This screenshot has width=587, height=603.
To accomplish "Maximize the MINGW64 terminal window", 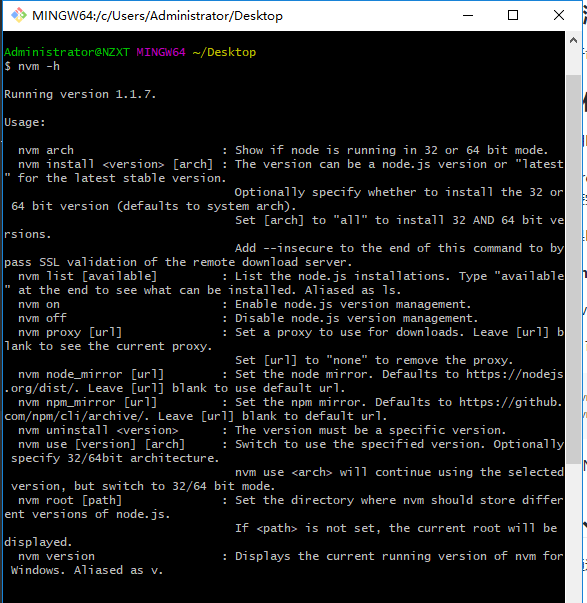I will [x=513, y=15].
